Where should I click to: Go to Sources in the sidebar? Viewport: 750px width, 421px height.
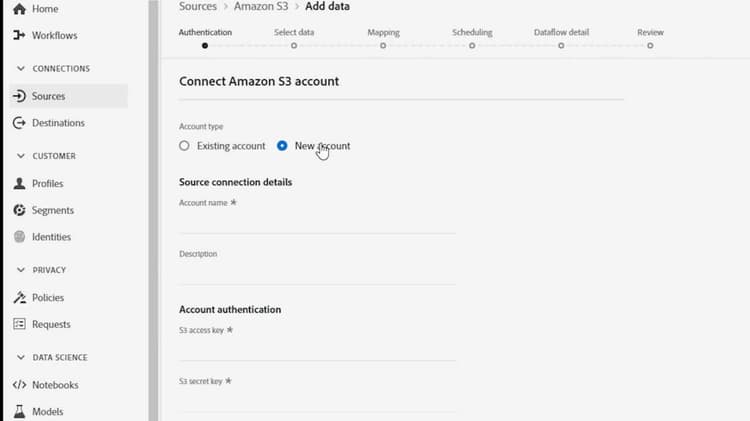[x=48, y=96]
